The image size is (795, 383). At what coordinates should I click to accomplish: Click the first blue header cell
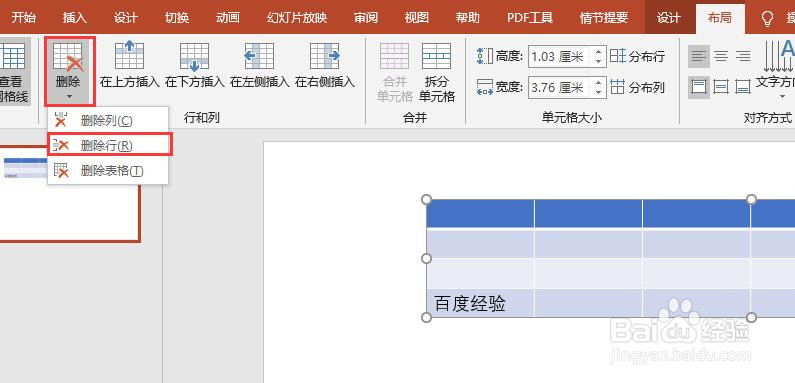tap(480, 214)
